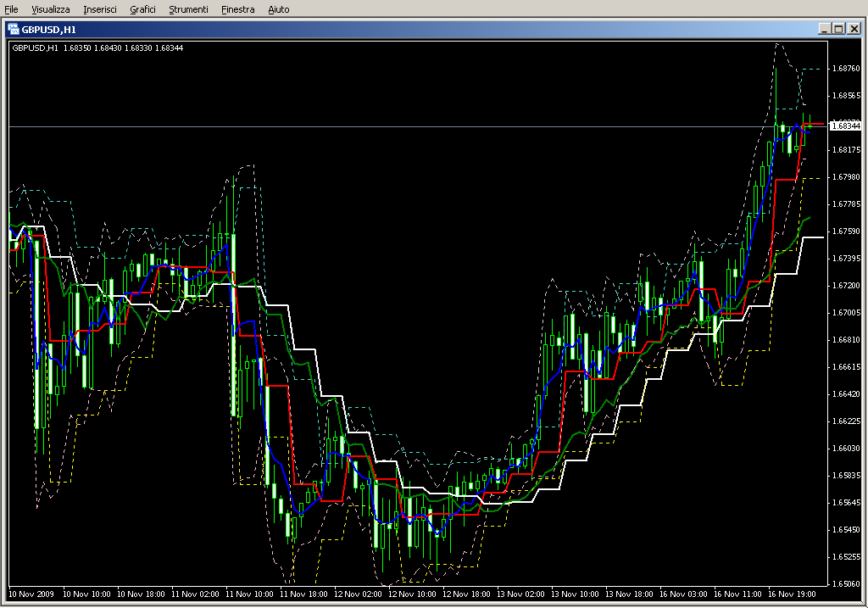Click the 1.65645 price axis label
The width and height of the screenshot is (868, 608).
coord(847,503)
